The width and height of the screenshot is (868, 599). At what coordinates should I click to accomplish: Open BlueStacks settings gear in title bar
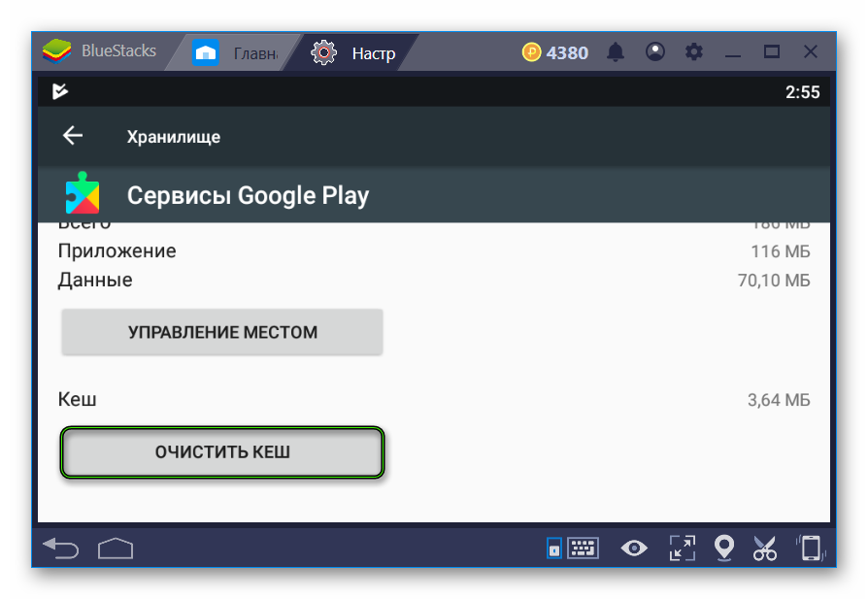[693, 52]
